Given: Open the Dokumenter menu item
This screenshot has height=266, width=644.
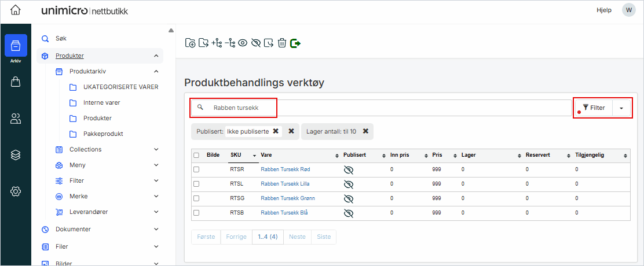Looking at the screenshot, I should [x=73, y=229].
